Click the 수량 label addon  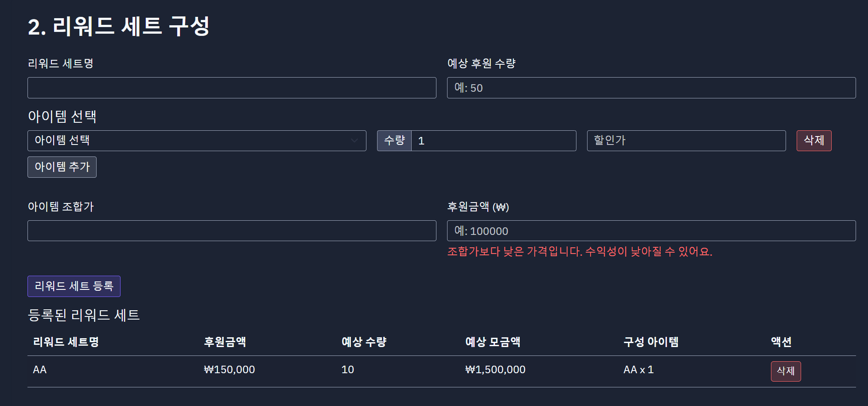pyautogui.click(x=394, y=141)
